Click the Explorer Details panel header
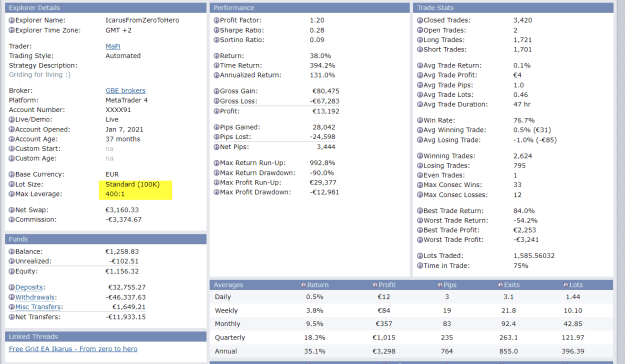Viewport: 625px width, 364px height. click(106, 8)
